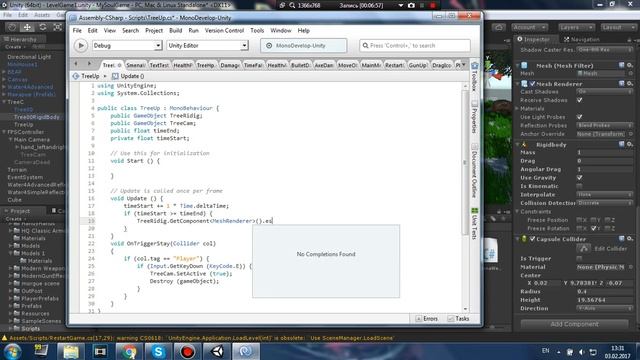Open the Scripts folder in Project panel
This screenshot has height=360, width=640.
pyautogui.click(x=31, y=329)
